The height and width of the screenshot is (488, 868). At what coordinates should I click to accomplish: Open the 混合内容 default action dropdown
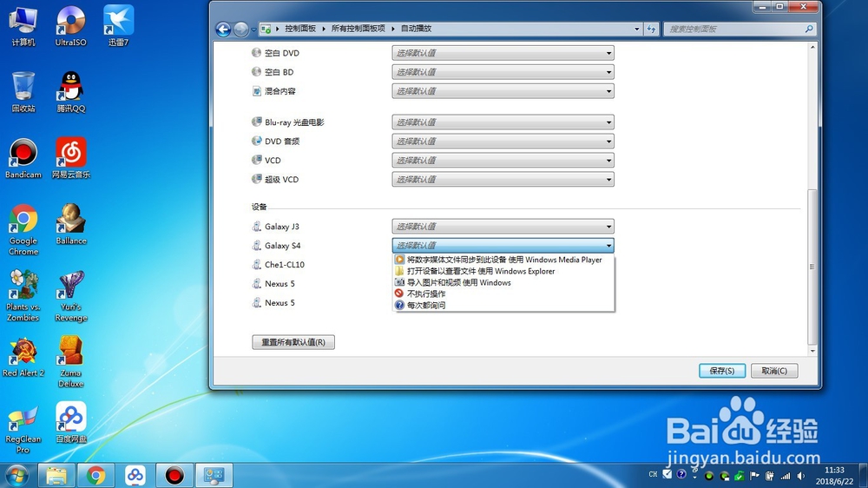503,91
